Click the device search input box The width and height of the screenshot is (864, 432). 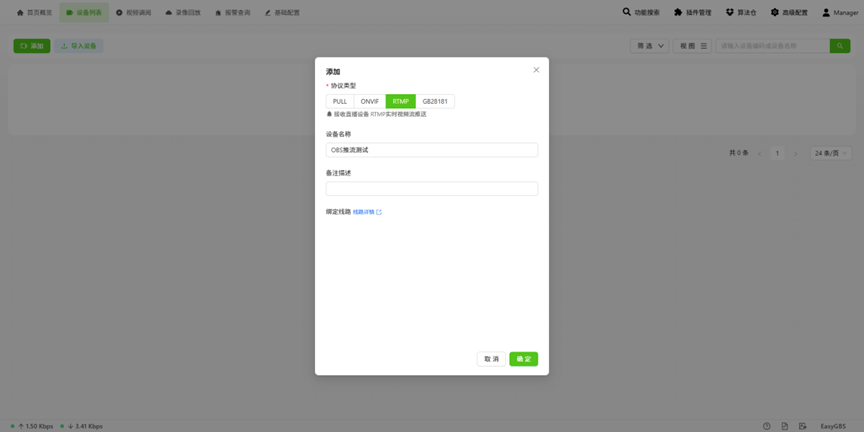click(x=773, y=46)
